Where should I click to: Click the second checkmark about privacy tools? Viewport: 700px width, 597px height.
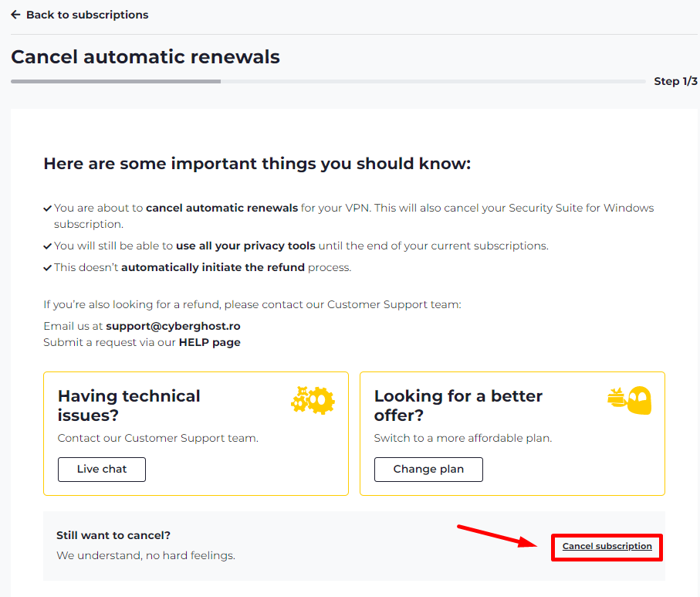(x=47, y=246)
